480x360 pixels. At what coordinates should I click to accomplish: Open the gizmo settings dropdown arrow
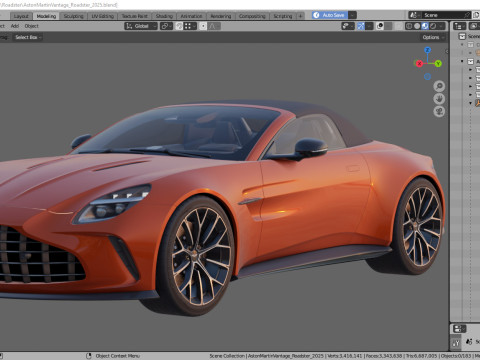pos(369,26)
